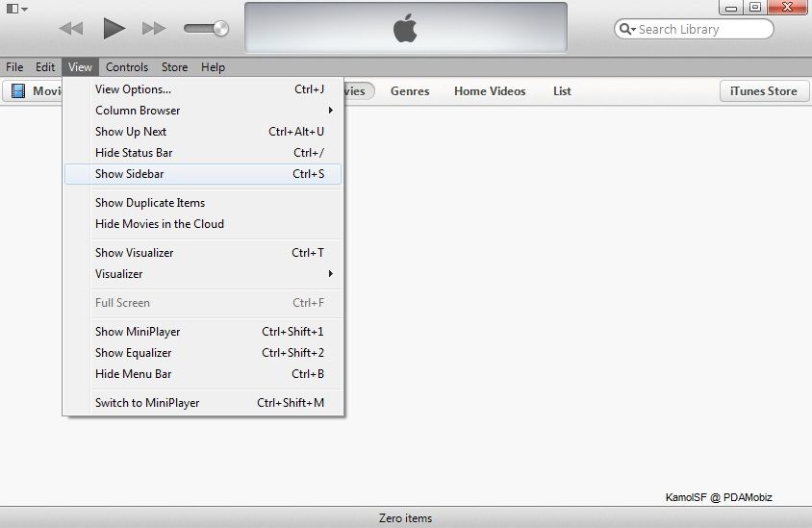Open the File menu
This screenshot has width=812, height=528.
14,67
